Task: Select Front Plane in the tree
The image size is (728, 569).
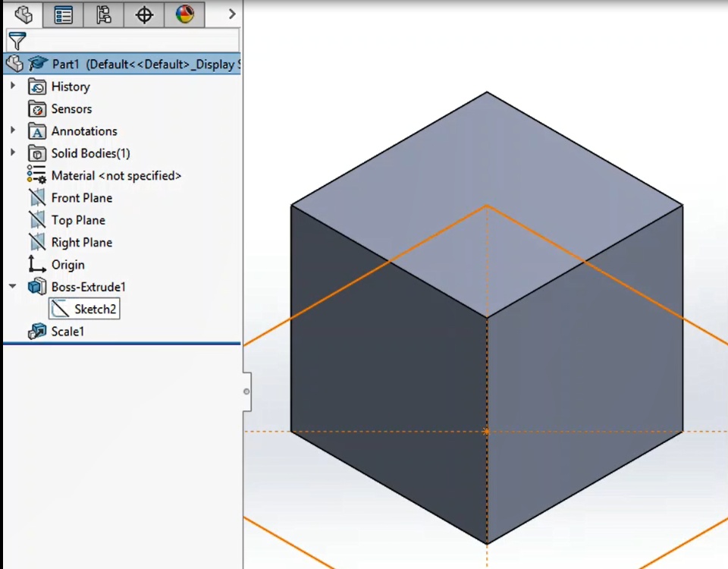Action: (x=82, y=198)
